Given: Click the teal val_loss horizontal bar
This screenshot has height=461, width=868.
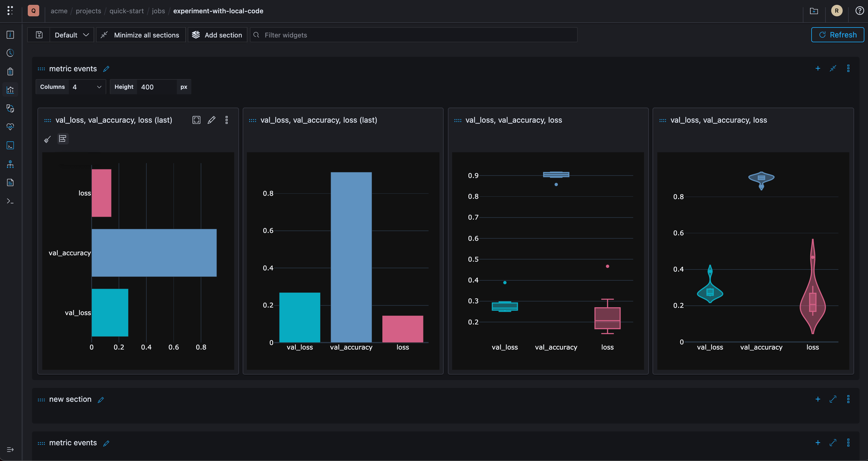Looking at the screenshot, I should pyautogui.click(x=110, y=312).
